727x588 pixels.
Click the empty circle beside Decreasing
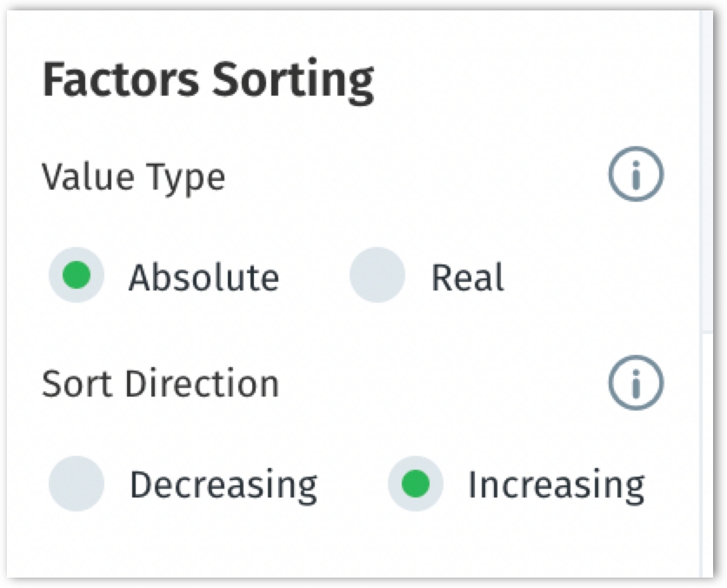click(x=77, y=484)
